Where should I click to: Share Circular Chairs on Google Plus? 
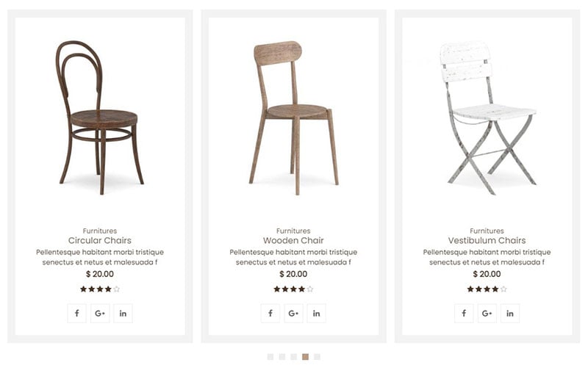click(x=100, y=314)
